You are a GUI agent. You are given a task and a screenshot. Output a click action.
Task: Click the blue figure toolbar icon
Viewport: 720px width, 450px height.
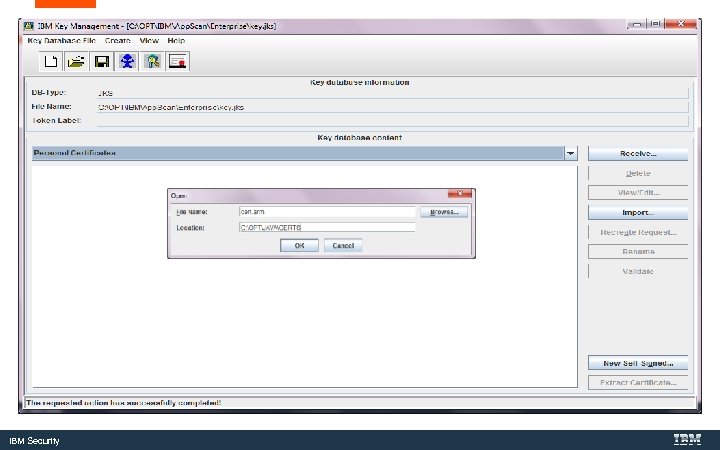point(127,61)
